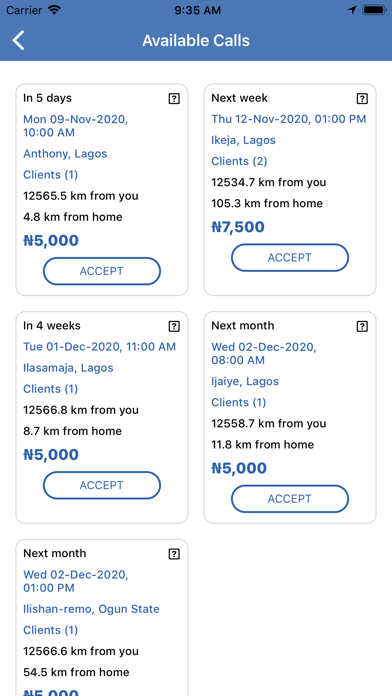Open Clients (2) on Ikeja card
Viewport: 392px width, 696px height.
click(239, 161)
